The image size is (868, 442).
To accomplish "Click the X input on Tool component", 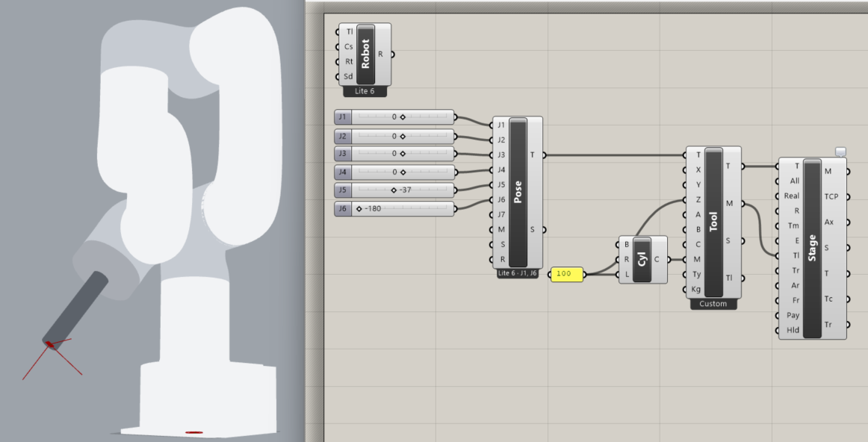I will [698, 169].
